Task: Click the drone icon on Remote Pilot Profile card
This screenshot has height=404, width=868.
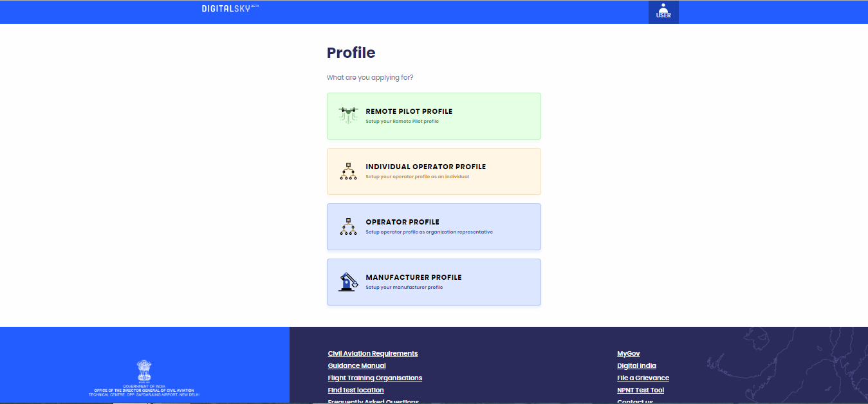Action: (348, 114)
